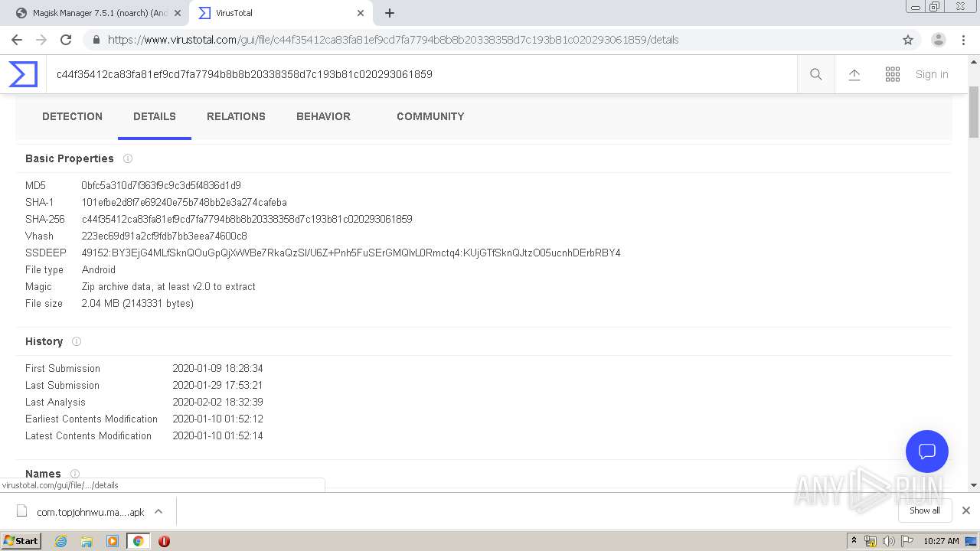The width and height of the screenshot is (980, 551).
Task: Bookmark this page with star icon
Action: [x=908, y=40]
